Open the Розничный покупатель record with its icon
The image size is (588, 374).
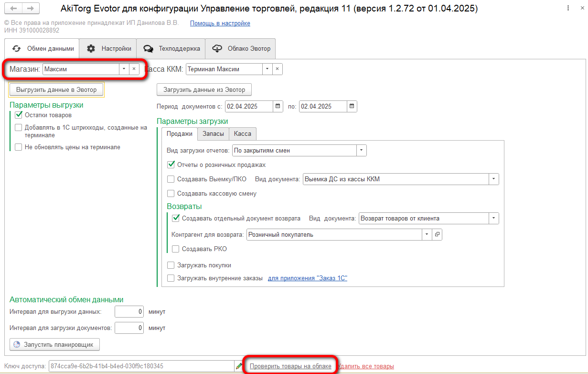437,235
